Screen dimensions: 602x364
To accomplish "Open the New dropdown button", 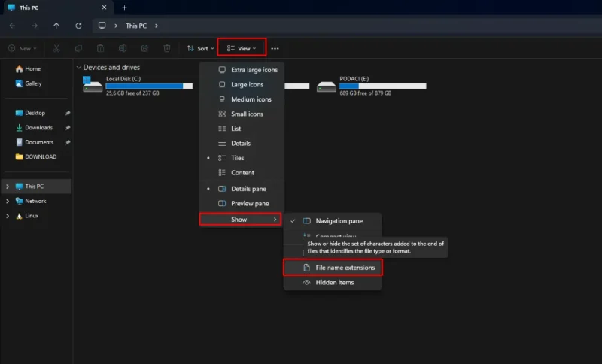I will click(x=23, y=48).
